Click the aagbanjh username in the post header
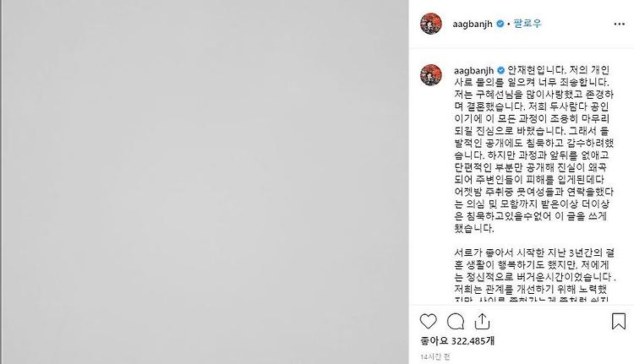The height and width of the screenshot is (364, 634). click(x=473, y=24)
